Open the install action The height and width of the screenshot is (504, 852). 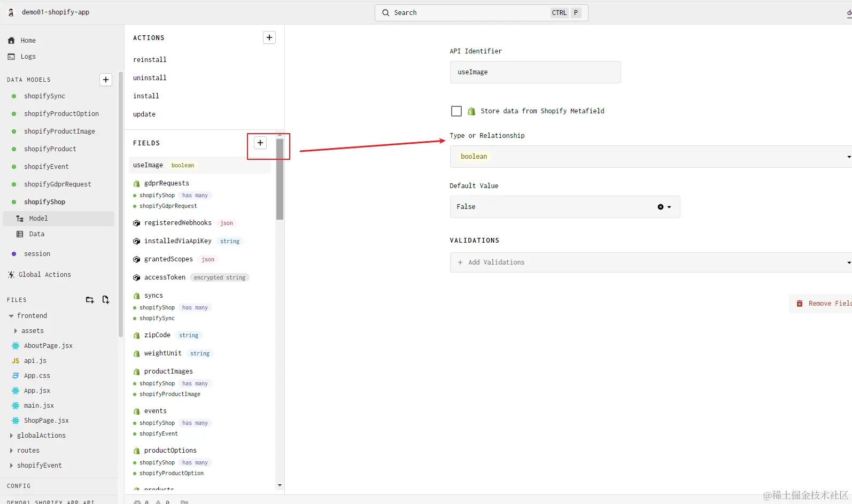(x=146, y=96)
